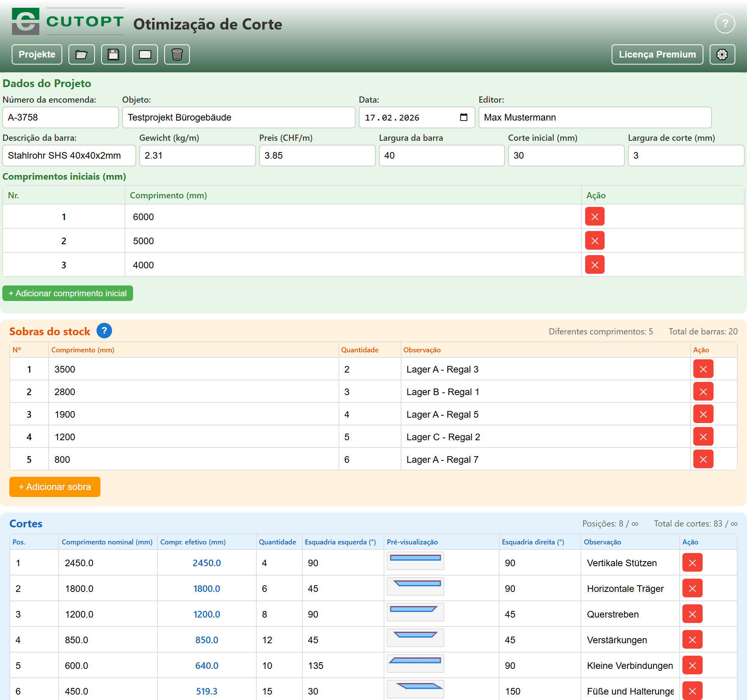
Task: Open project folder icon button
Action: 82,54
